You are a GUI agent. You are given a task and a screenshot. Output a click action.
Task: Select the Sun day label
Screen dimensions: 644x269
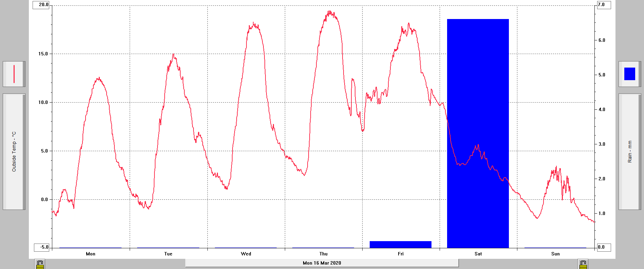pyautogui.click(x=555, y=254)
